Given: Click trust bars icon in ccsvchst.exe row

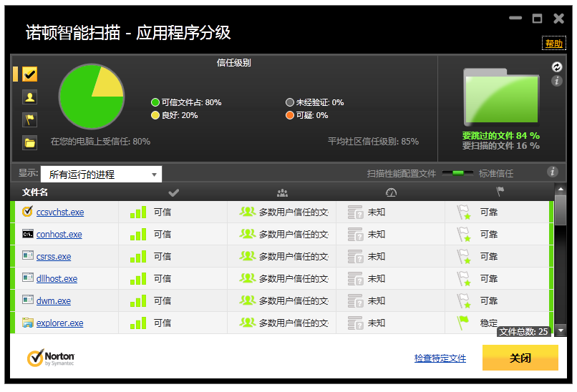Looking at the screenshot, I should click(x=138, y=212).
